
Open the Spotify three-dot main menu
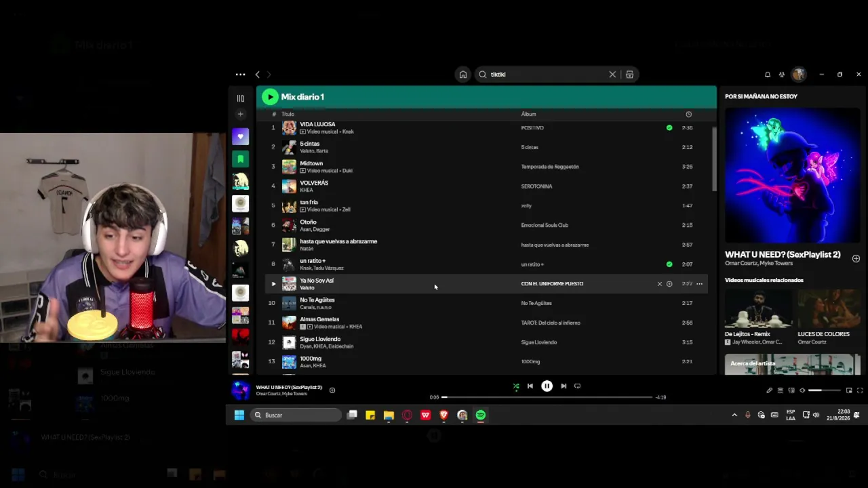click(x=240, y=75)
